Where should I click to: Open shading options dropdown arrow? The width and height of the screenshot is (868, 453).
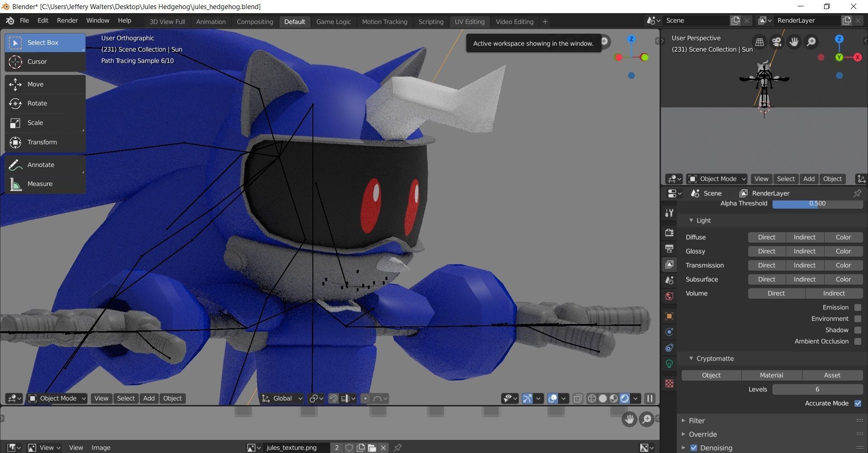coord(636,398)
